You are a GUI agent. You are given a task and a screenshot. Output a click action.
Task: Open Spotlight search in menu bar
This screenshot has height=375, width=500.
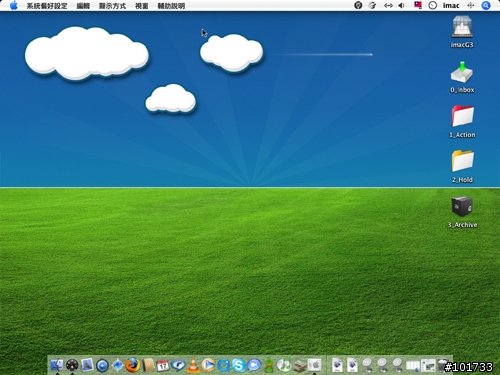click(486, 5)
